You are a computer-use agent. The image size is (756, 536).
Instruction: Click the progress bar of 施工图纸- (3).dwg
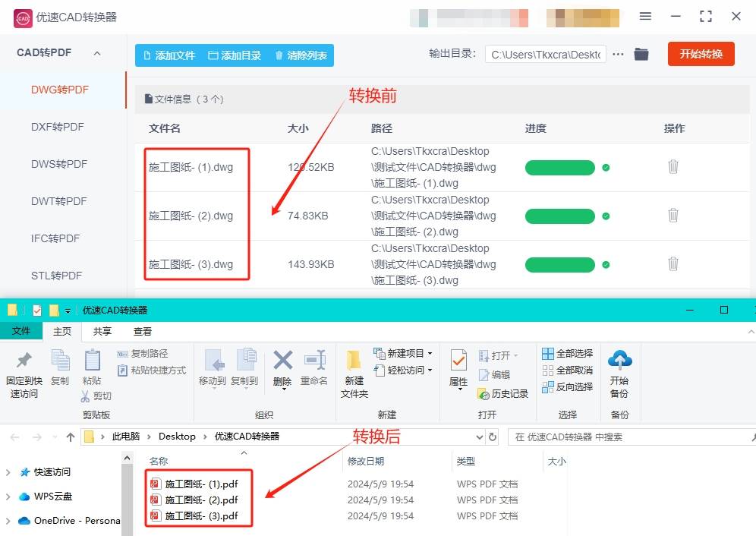point(559,265)
